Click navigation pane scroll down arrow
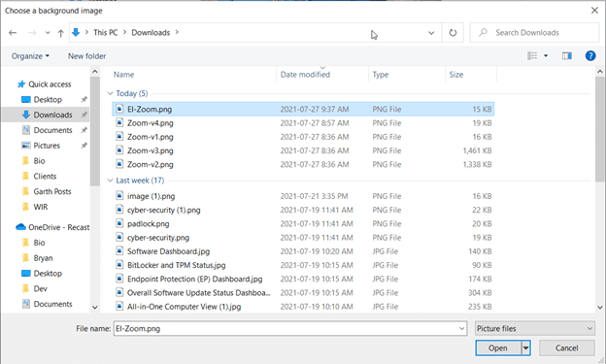The image size is (606, 364). pyautogui.click(x=95, y=308)
